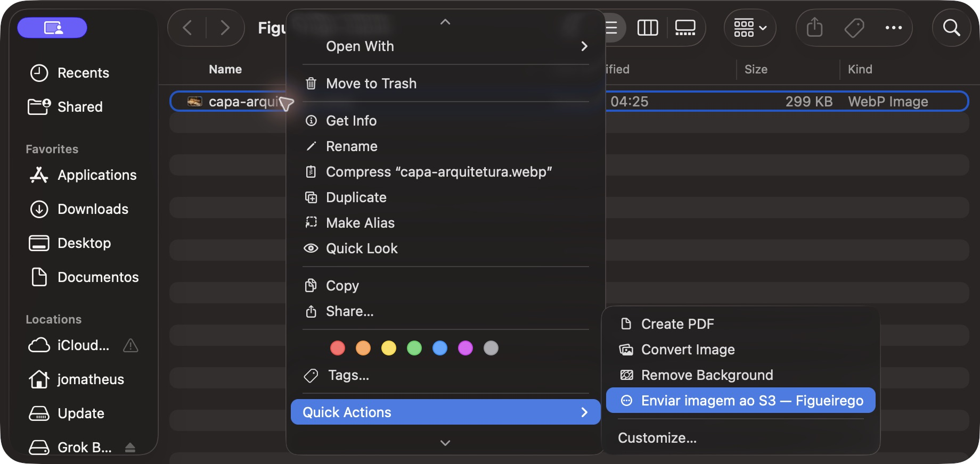This screenshot has height=464, width=980.
Task: Open Desktop in the sidebar
Action: tap(69, 243)
